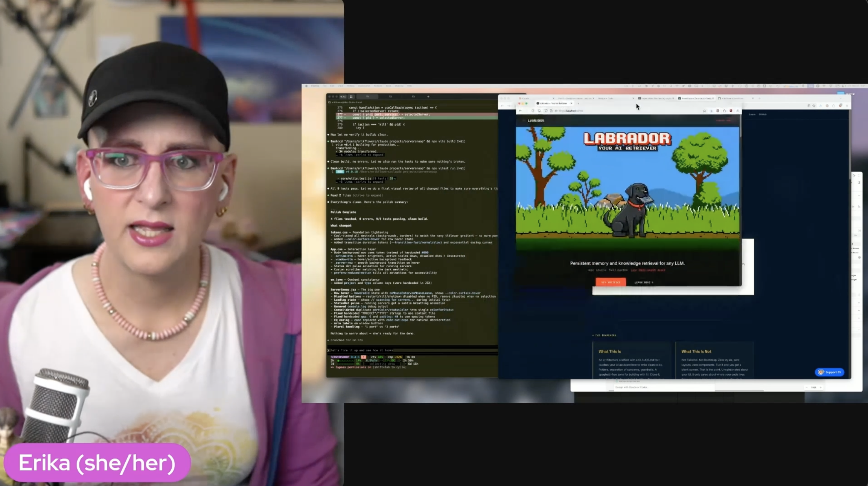Open the 'LEARN MORE' disclosure on the Labrador page
This screenshot has height=486, width=868.
click(x=645, y=282)
